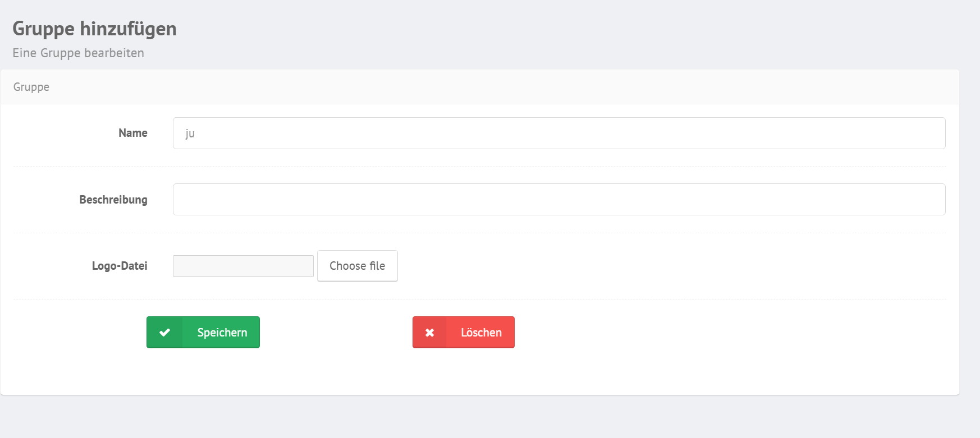Click the X icon on Löschen button
980x438 pixels.
429,333
